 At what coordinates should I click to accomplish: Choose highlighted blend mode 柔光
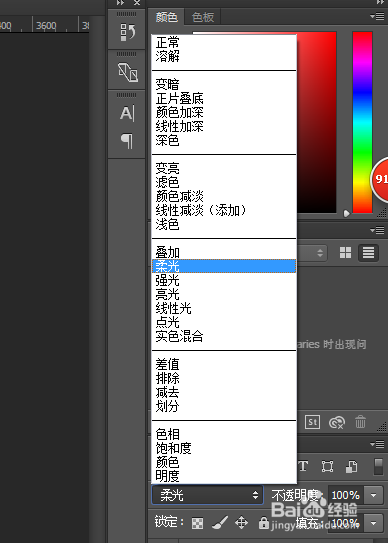coord(224,266)
